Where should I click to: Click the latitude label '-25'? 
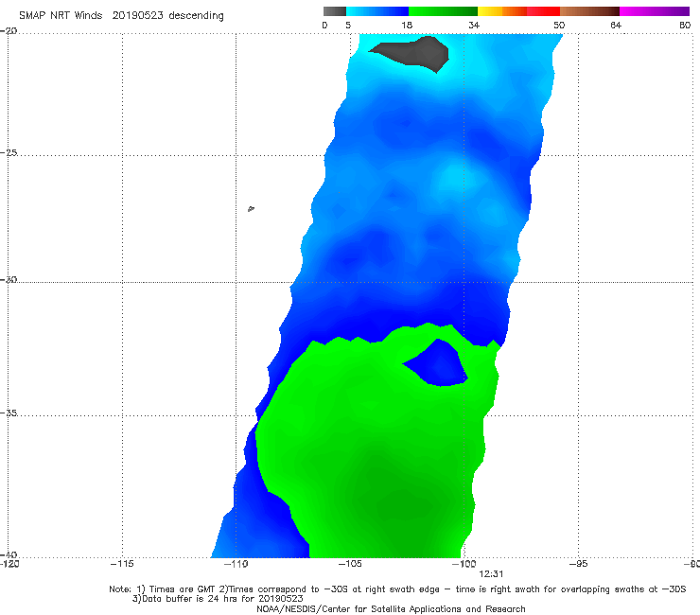point(9,152)
